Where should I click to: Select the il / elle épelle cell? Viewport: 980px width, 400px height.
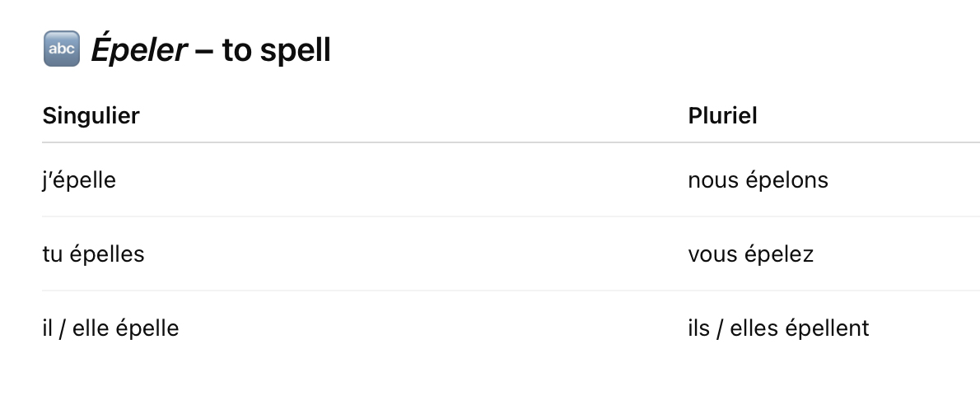[365, 328]
